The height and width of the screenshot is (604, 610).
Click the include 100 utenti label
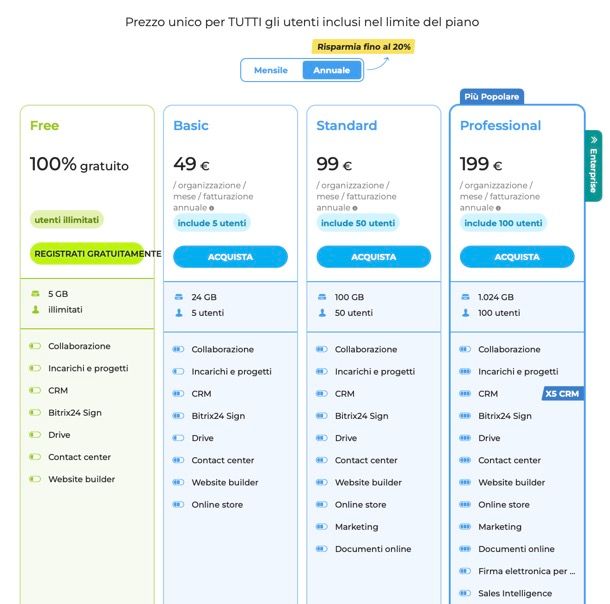tap(503, 223)
